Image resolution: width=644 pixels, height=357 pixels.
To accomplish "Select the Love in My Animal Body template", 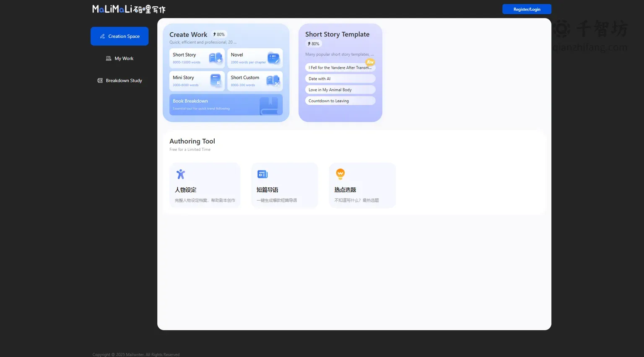I will (340, 90).
